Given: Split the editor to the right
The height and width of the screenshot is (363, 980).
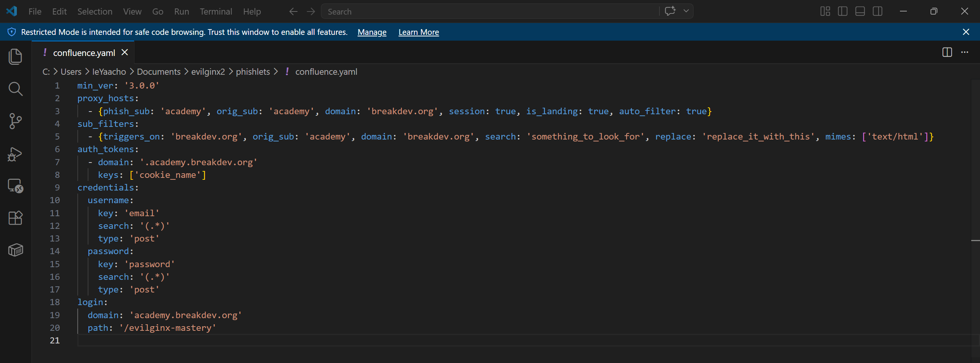Looking at the screenshot, I should [x=947, y=52].
